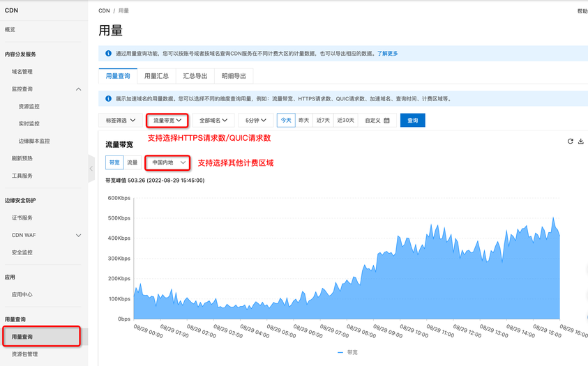Expand the CDN WAF sidebar section
Image resolution: width=588 pixels, height=366 pixels.
78,235
